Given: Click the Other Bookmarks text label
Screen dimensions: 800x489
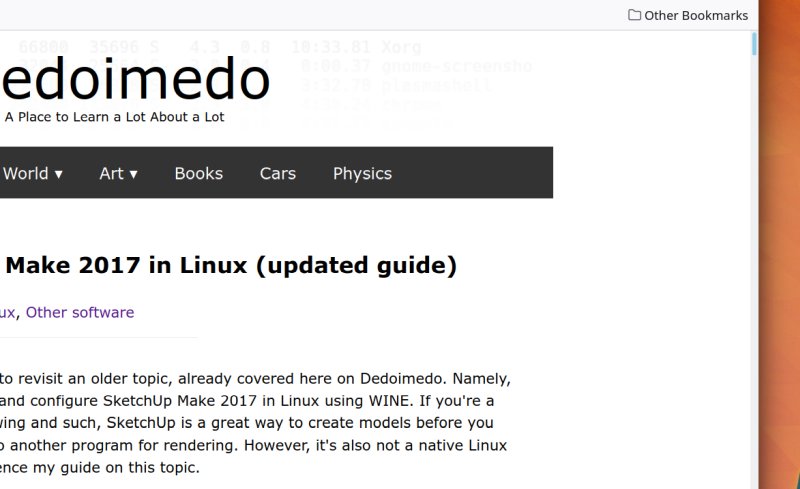Looking at the screenshot, I should (696, 15).
